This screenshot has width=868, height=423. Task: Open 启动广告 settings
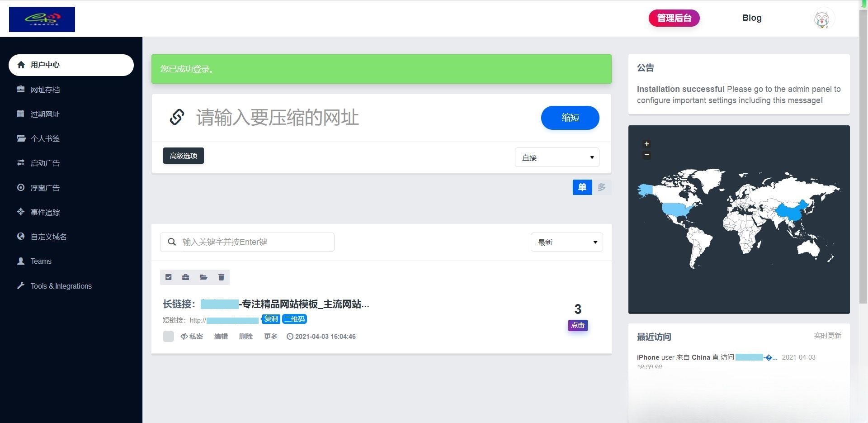tap(45, 163)
